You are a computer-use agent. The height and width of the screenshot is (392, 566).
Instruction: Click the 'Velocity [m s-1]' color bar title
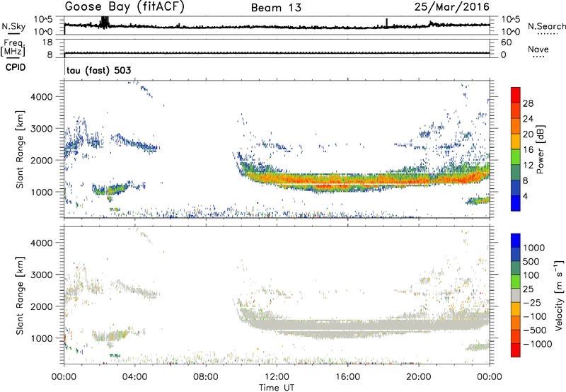coord(559,295)
